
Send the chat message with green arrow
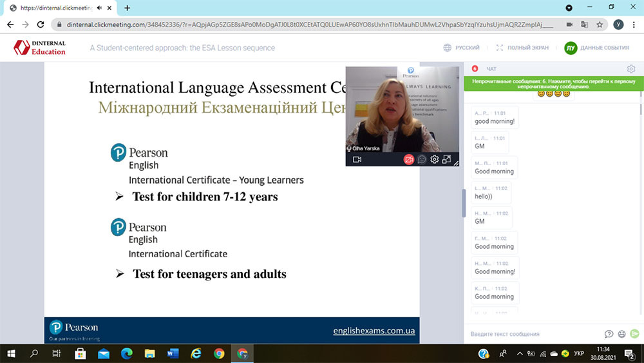(x=634, y=333)
